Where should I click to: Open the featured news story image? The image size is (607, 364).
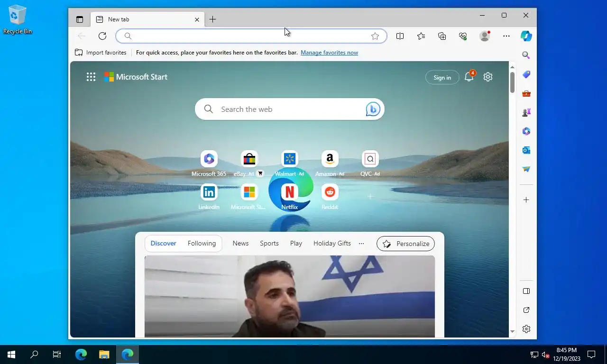coord(289,296)
